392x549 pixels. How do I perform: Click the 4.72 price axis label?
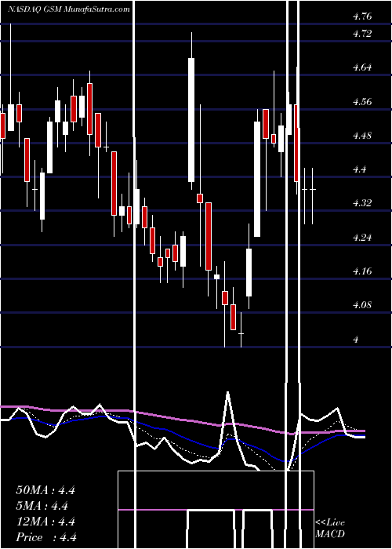point(362,34)
